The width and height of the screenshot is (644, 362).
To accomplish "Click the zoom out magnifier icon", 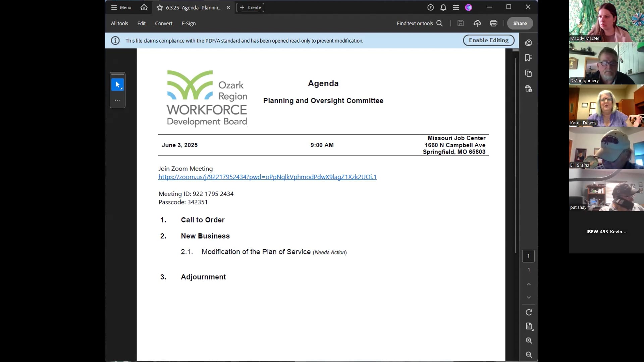I will [529, 355].
